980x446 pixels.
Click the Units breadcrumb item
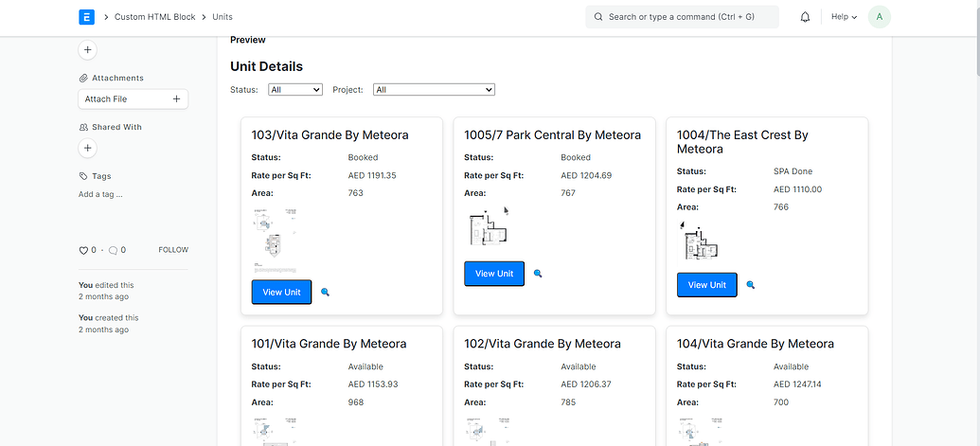[223, 17]
